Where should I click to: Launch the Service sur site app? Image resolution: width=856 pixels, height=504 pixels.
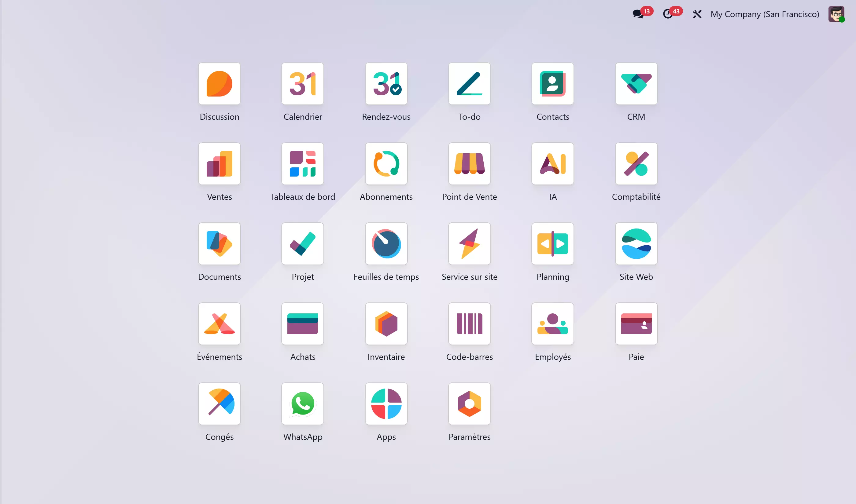[x=469, y=243]
